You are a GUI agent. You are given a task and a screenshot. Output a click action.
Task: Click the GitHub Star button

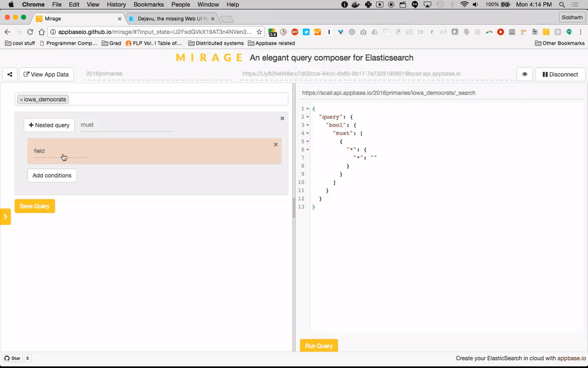click(12, 358)
